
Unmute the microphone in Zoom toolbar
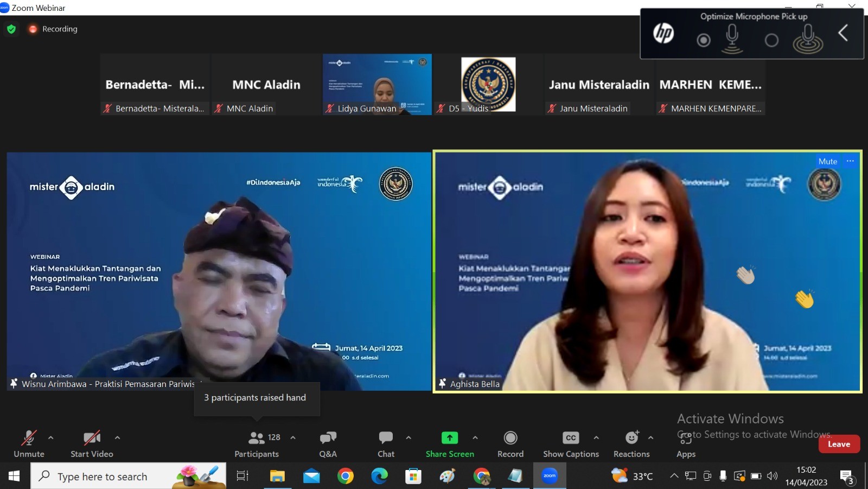pyautogui.click(x=29, y=444)
